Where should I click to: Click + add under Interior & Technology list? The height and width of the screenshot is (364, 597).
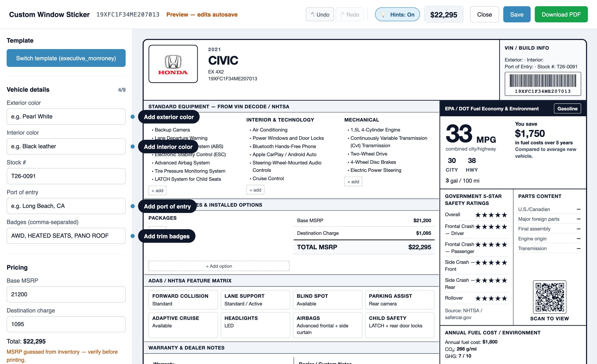(255, 190)
